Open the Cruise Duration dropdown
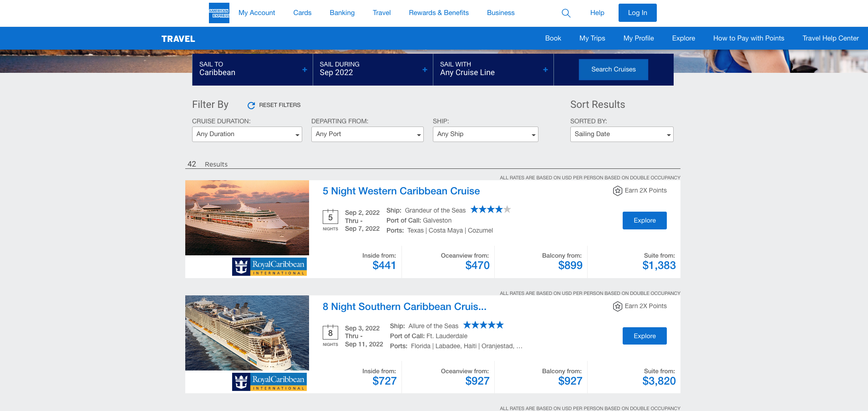This screenshot has height=411, width=868. [x=247, y=134]
